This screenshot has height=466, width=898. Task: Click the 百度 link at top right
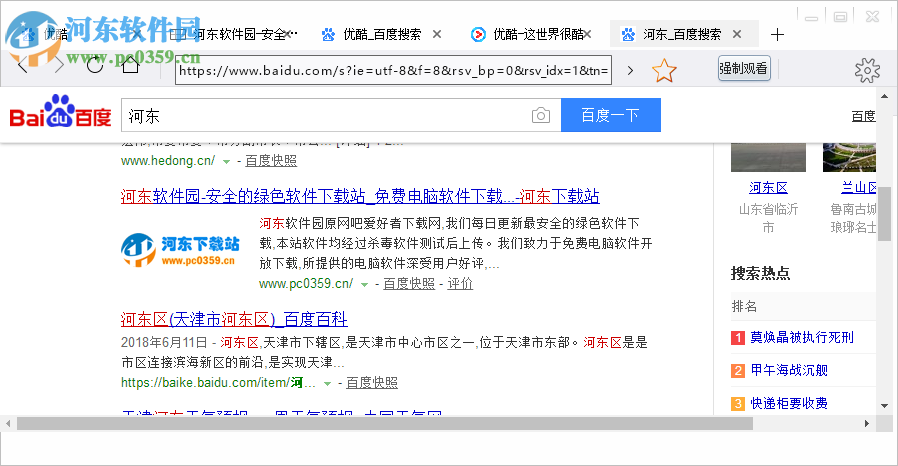[864, 116]
